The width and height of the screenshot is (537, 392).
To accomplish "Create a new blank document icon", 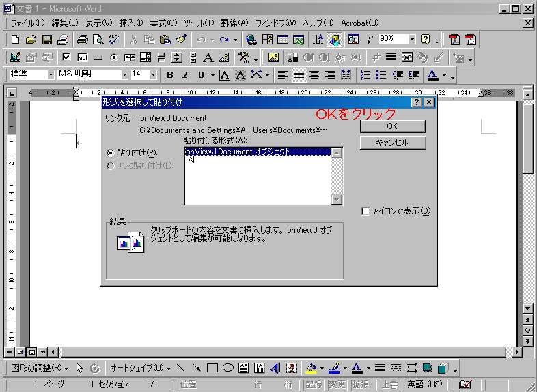I will [15, 40].
